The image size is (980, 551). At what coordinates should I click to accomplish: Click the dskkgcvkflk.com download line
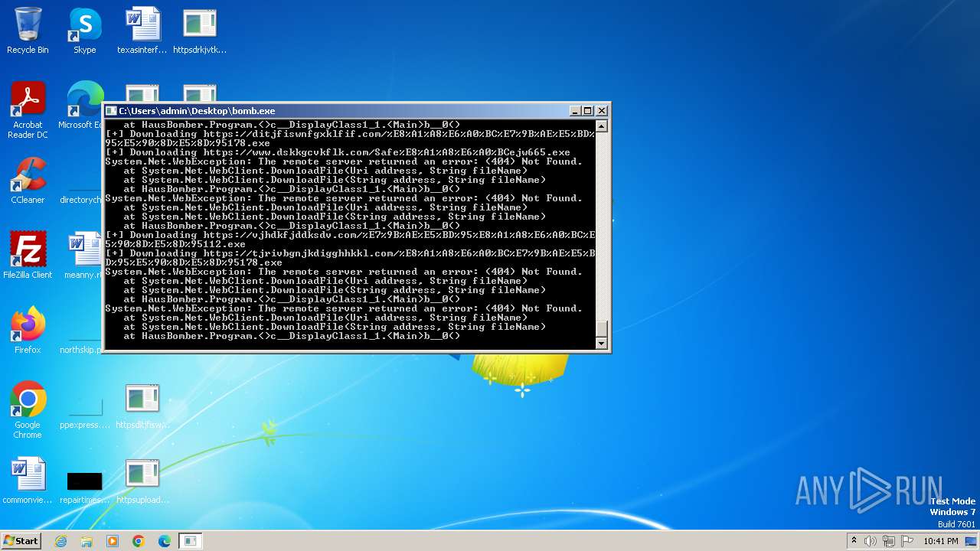338,152
